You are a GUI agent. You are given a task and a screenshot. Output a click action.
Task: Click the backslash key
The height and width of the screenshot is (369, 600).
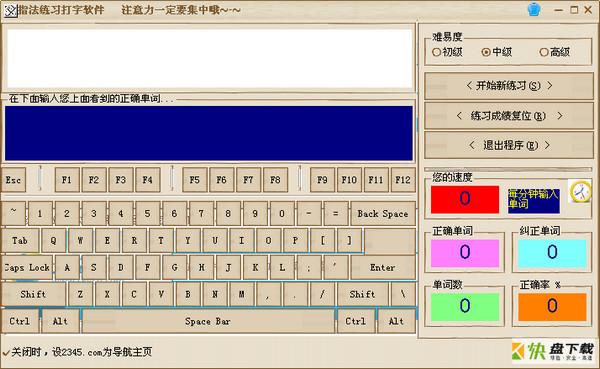pyautogui.click(x=403, y=294)
